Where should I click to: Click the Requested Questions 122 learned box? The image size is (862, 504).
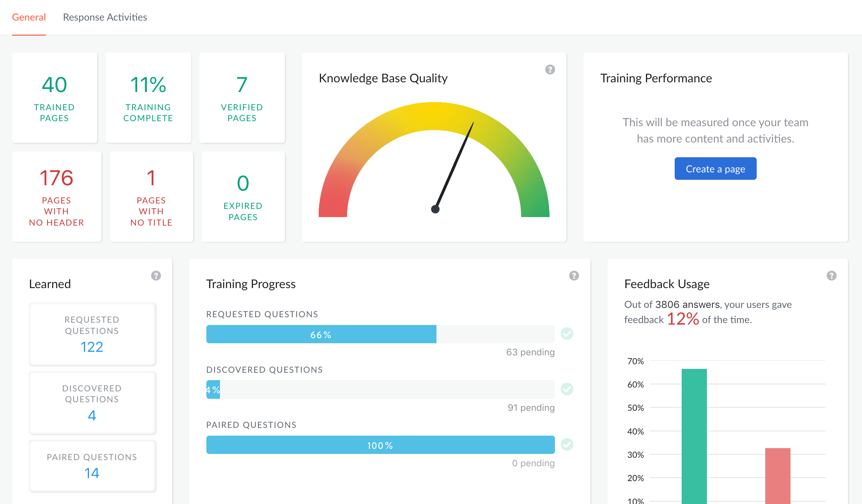pos(92,334)
